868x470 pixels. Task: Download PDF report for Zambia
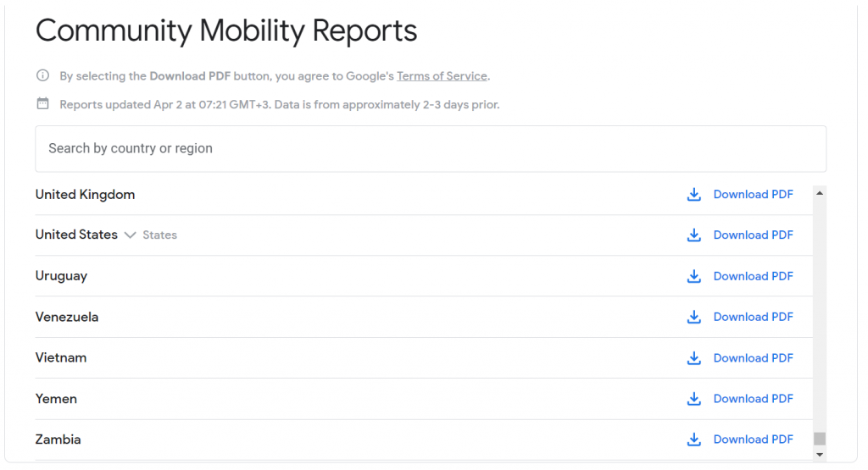click(753, 440)
